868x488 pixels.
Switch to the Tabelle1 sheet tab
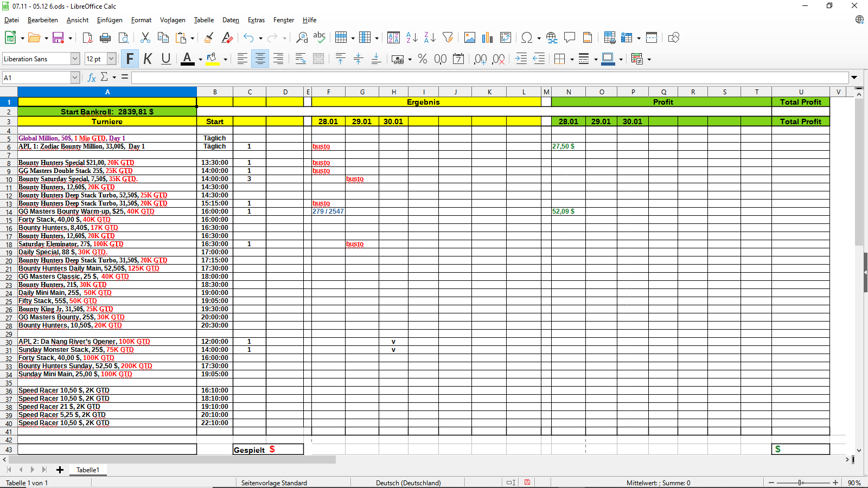pyautogui.click(x=88, y=470)
